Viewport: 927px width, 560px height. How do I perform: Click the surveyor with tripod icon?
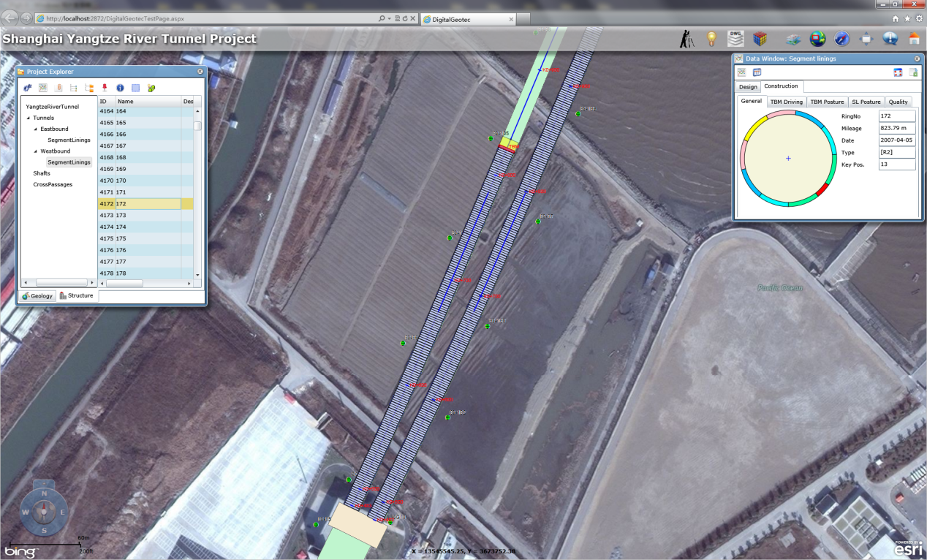tap(688, 39)
